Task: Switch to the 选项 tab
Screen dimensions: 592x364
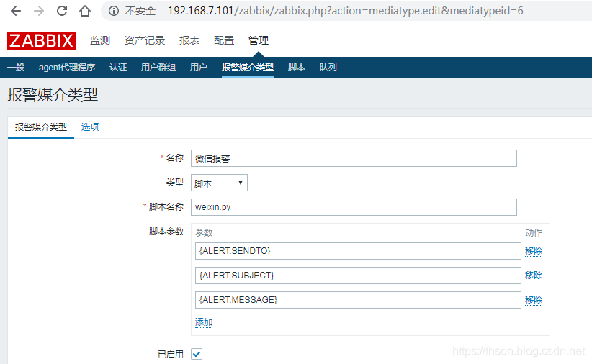Action: pyautogui.click(x=90, y=127)
